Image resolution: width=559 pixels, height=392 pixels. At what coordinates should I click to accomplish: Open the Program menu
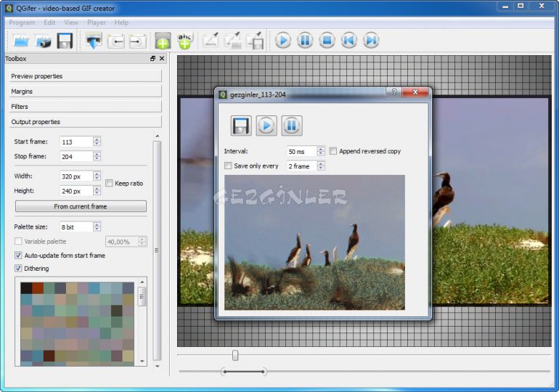[22, 23]
